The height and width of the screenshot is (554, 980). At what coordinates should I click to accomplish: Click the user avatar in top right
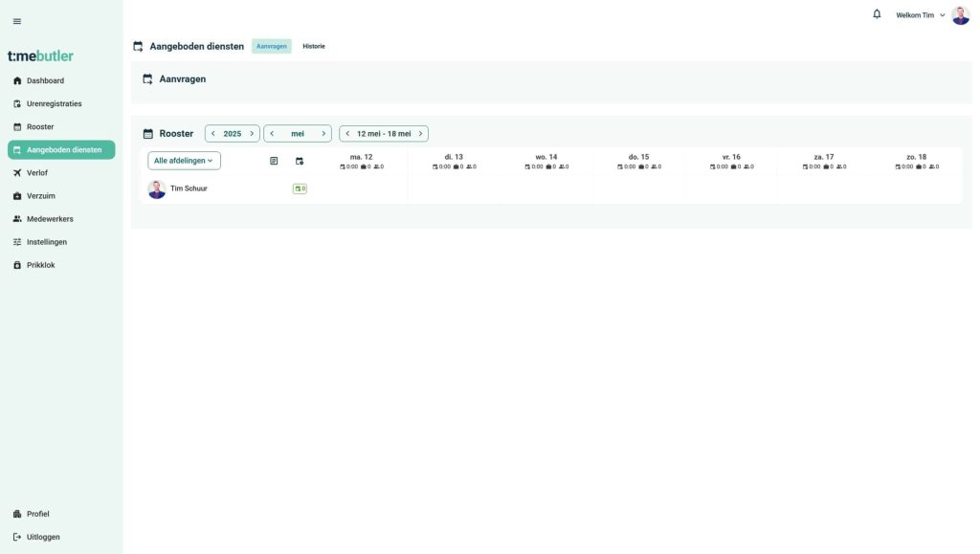961,15
